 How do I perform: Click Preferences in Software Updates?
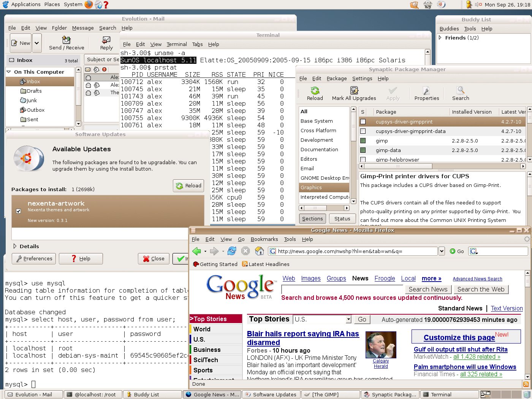(34, 258)
